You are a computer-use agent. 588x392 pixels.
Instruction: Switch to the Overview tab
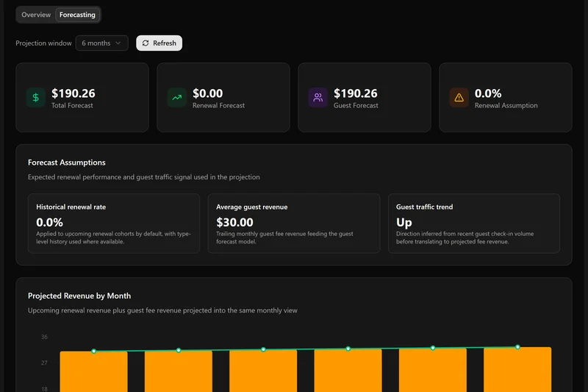[36, 15]
